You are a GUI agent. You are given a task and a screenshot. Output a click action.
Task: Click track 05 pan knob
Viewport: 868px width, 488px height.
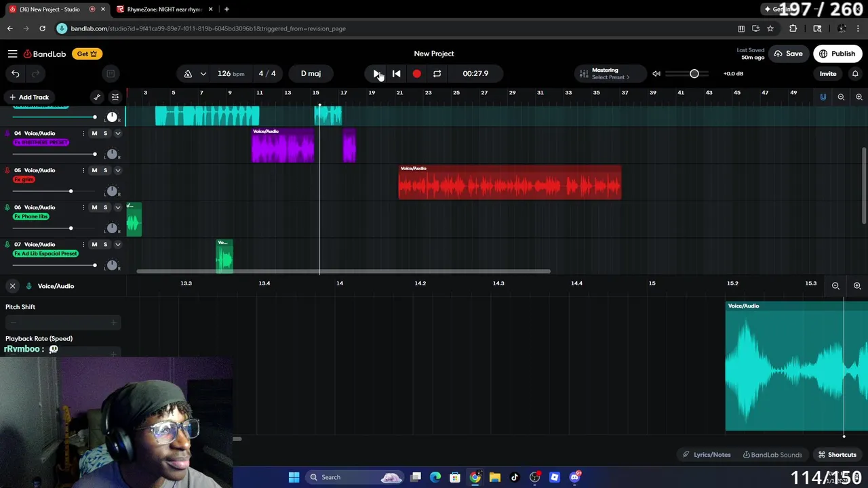coord(112,191)
